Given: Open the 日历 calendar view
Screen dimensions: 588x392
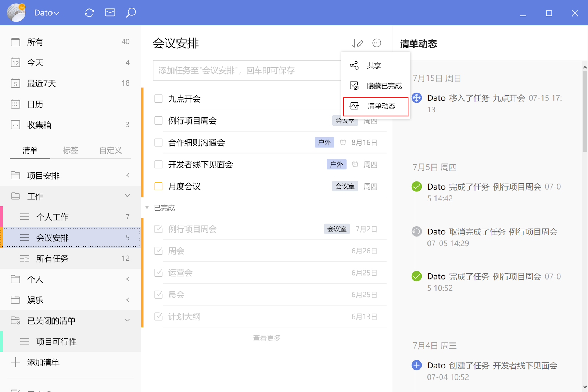Looking at the screenshot, I should coord(35,104).
